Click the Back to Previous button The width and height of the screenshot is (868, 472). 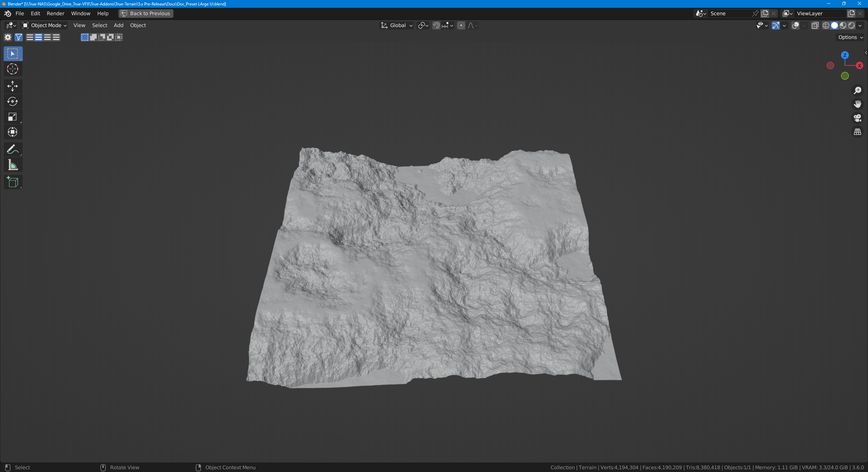point(146,14)
